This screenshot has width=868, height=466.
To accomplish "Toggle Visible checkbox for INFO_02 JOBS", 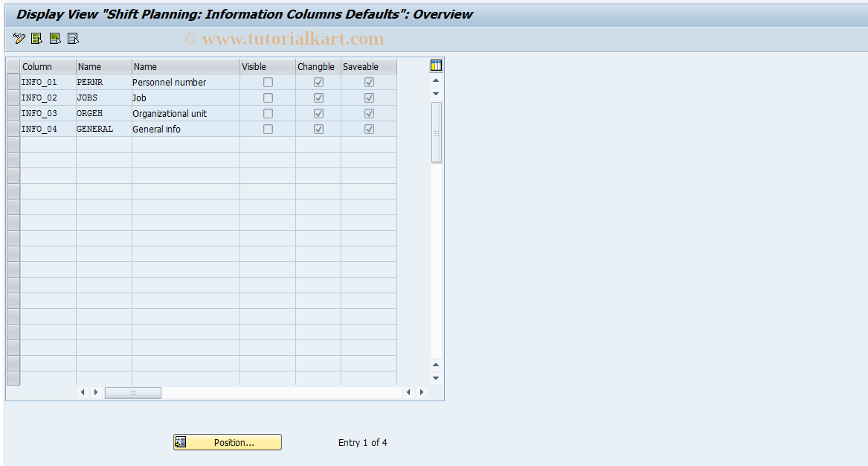I will coord(268,98).
